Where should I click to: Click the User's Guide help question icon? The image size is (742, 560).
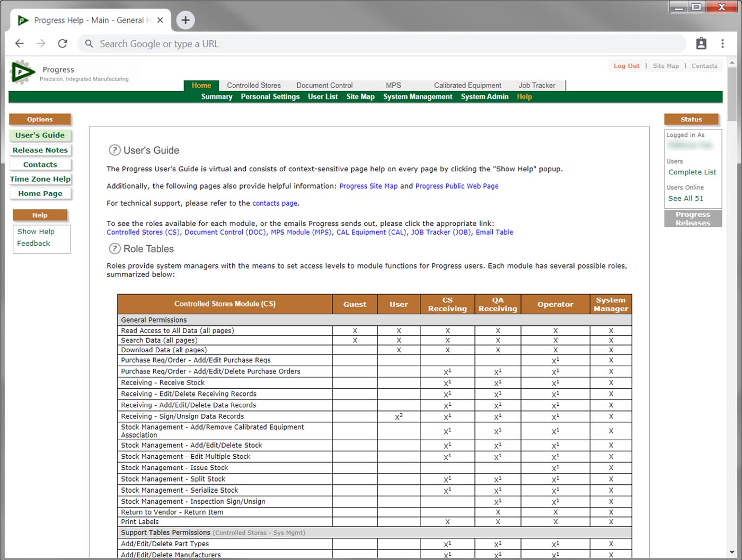coord(114,150)
